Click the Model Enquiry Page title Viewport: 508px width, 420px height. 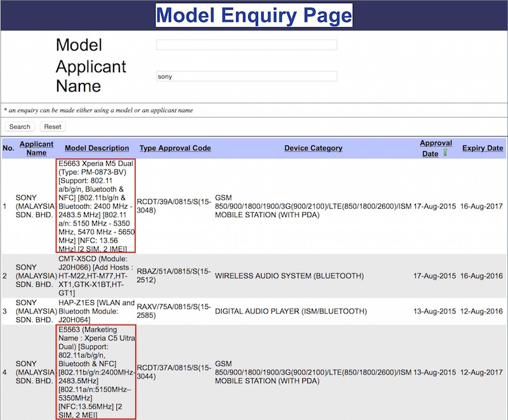tap(254, 15)
